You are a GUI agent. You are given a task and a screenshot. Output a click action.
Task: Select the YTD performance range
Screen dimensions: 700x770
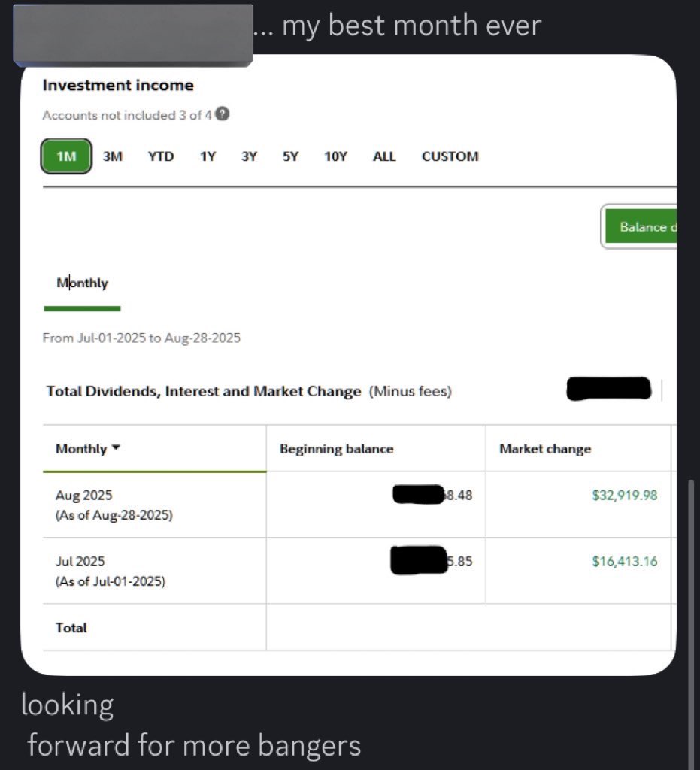159,156
